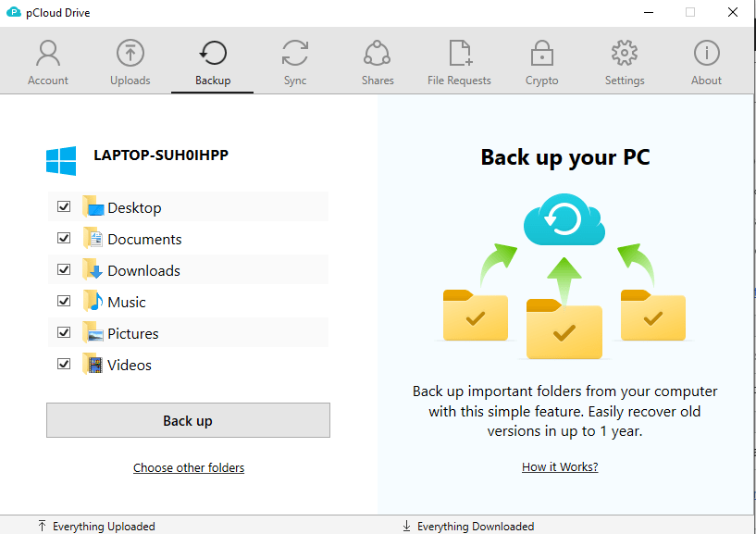Viewport: 756px width, 534px height.
Task: Click the Back up your PC heading
Action: click(565, 157)
